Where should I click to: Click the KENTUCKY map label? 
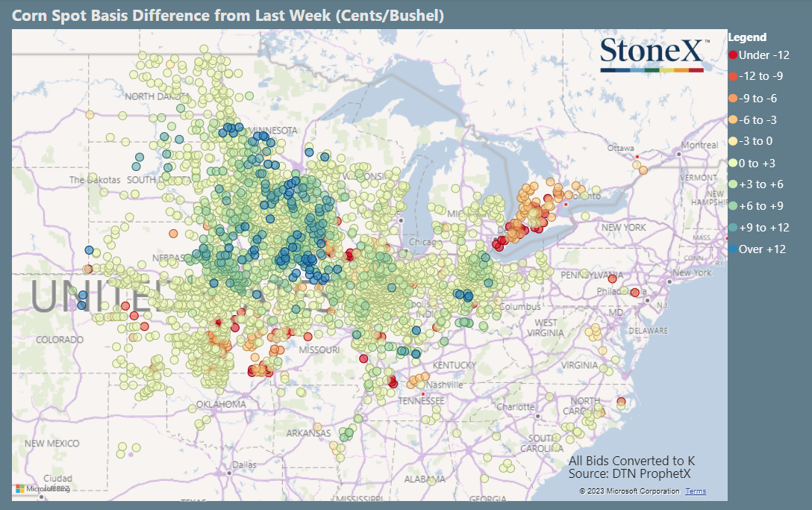coord(455,365)
